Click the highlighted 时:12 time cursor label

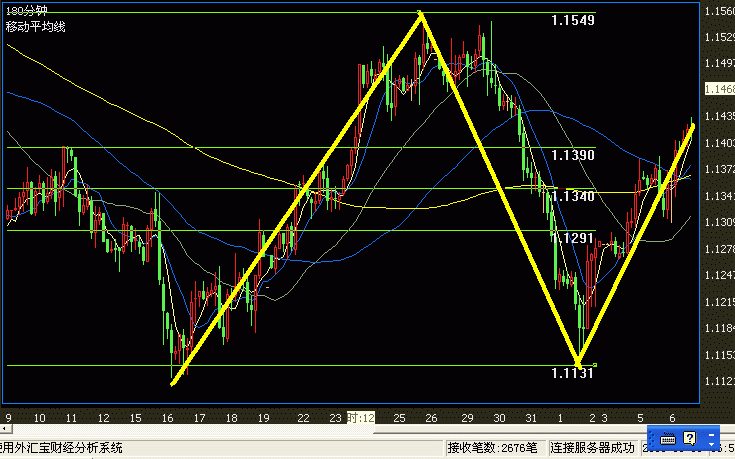point(360,417)
